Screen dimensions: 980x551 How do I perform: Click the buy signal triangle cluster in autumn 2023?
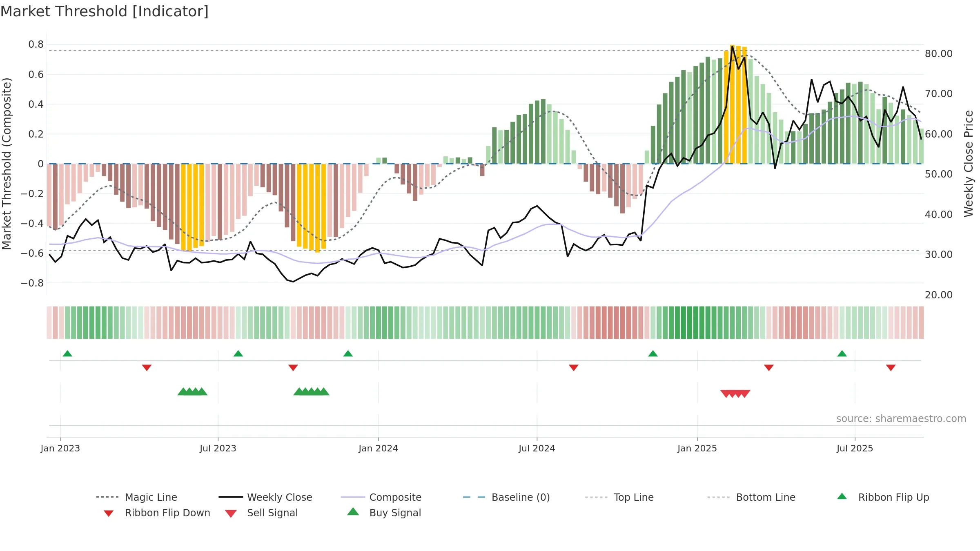[x=311, y=391]
